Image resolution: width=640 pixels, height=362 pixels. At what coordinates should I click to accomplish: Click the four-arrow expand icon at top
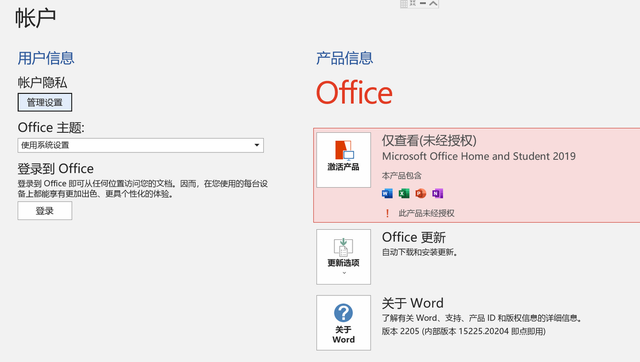tap(413, 3)
